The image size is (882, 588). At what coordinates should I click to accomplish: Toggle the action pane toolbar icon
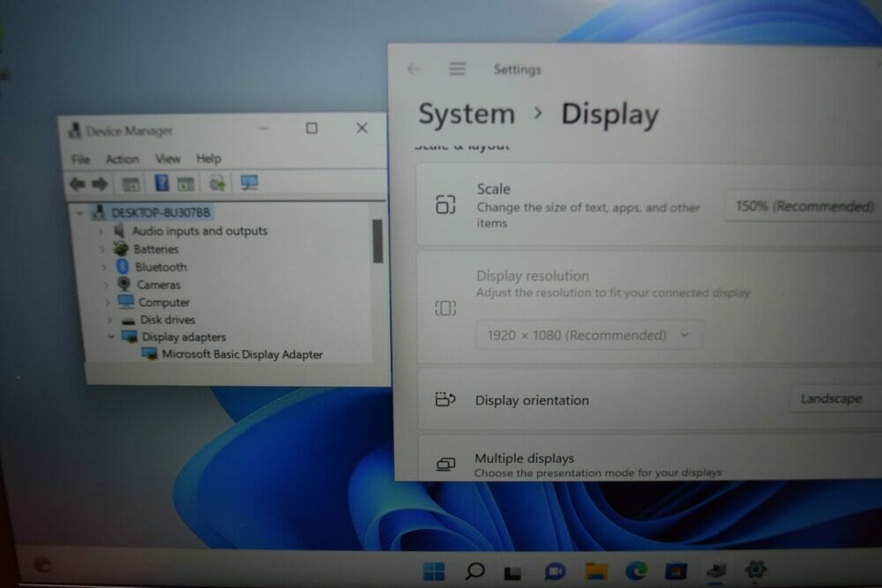tap(185, 184)
